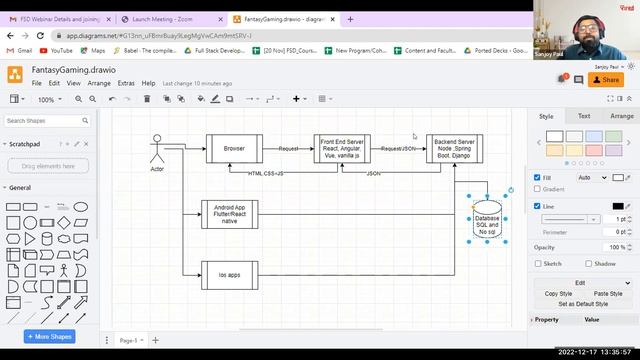Open the table dropdown in toolbar
This screenshot has width=640, height=360.
point(325,99)
